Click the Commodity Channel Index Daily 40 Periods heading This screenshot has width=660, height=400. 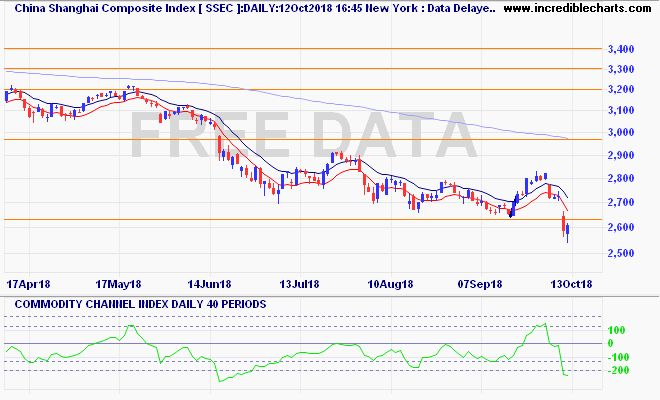[x=140, y=304]
